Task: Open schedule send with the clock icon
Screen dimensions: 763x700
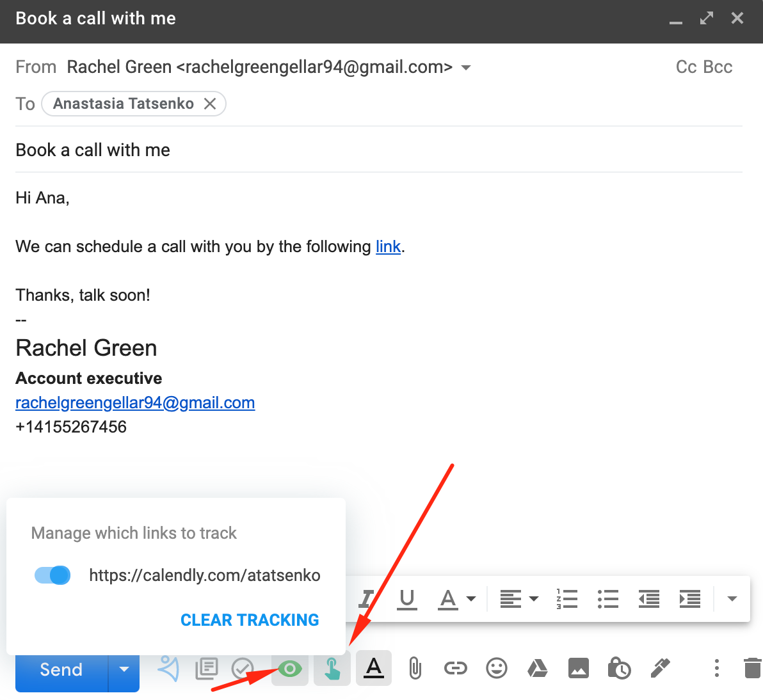Action: (619, 668)
